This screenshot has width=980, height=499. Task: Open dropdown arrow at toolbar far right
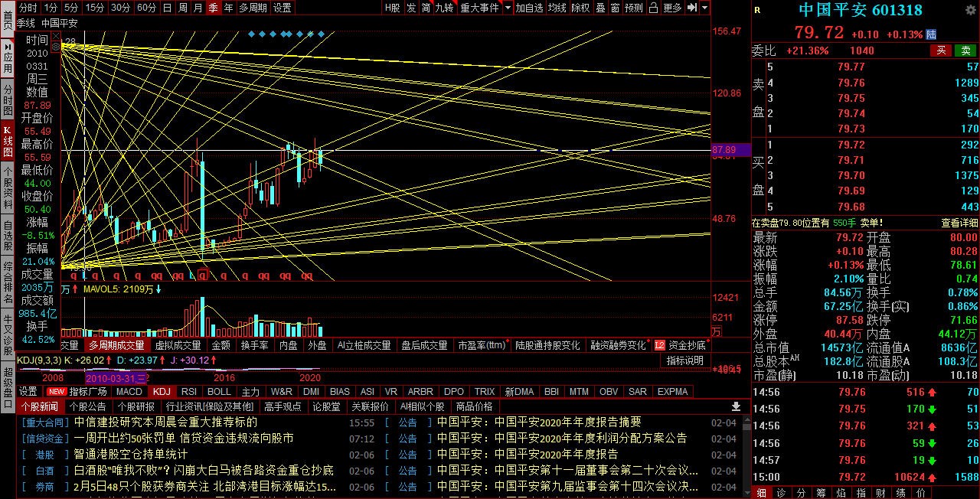pyautogui.click(x=704, y=8)
